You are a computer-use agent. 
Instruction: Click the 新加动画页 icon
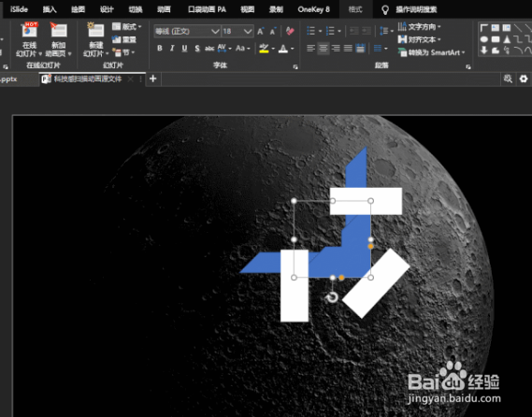pos(58,30)
